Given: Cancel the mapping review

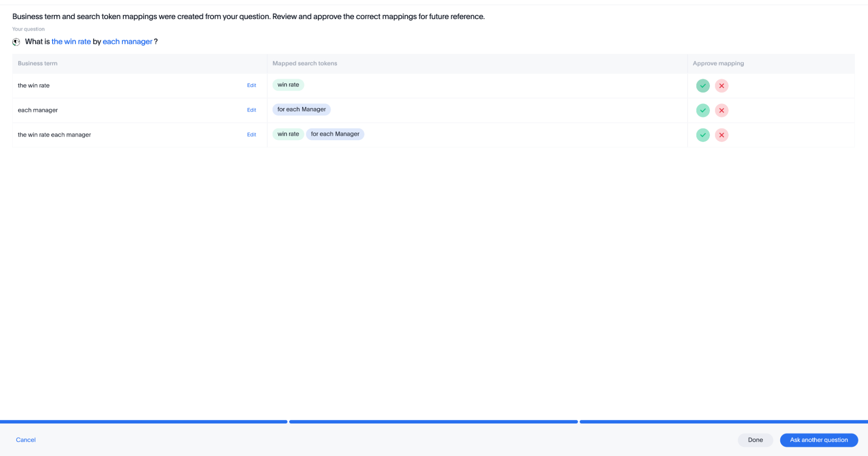Looking at the screenshot, I should coord(26,440).
